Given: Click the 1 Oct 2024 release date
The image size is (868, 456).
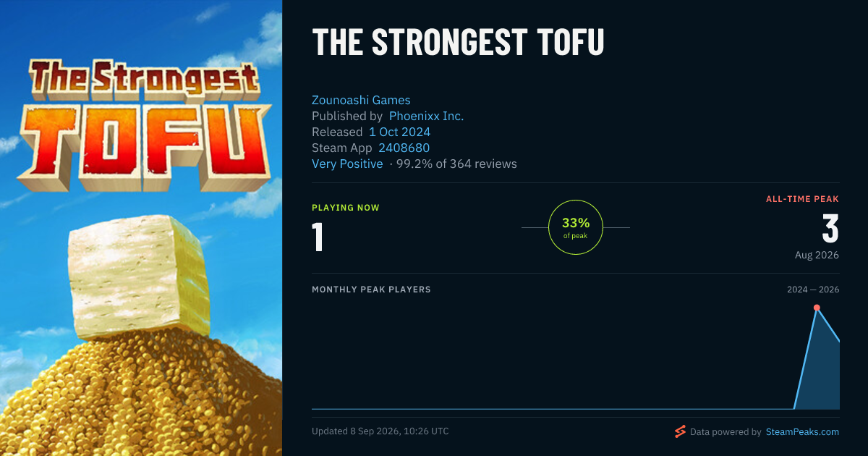Looking at the screenshot, I should pos(399,132).
